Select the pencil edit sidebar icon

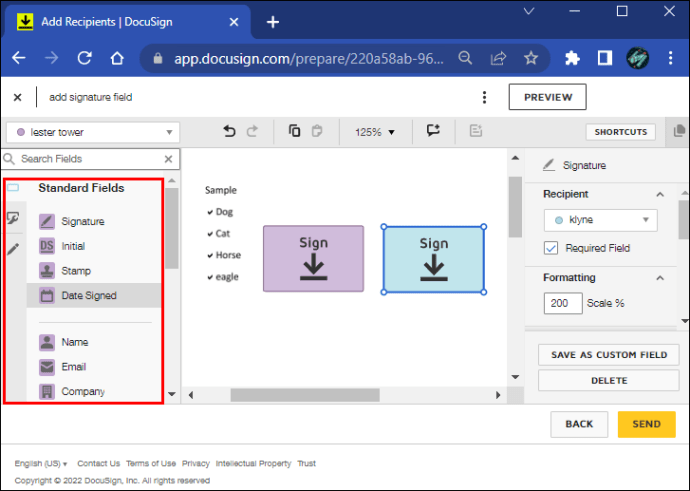tap(13, 249)
